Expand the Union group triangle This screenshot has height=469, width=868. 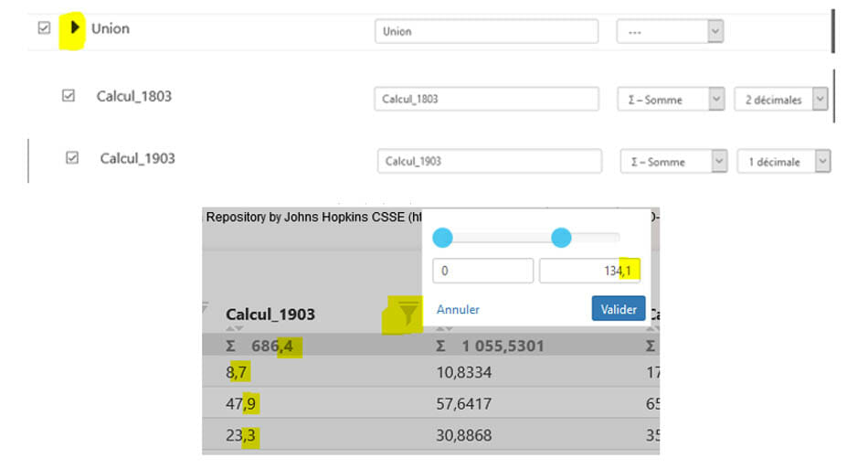[75, 28]
